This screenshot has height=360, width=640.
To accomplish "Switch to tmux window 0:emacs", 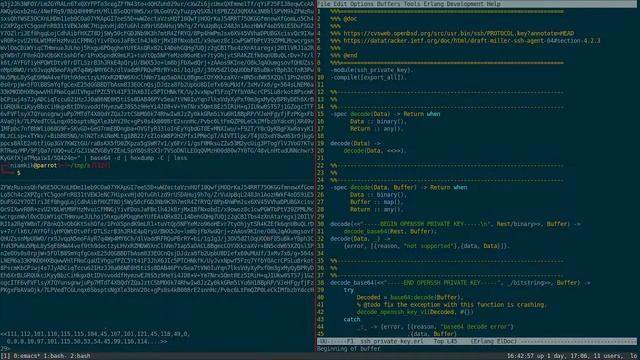I will click(x=28, y=356).
